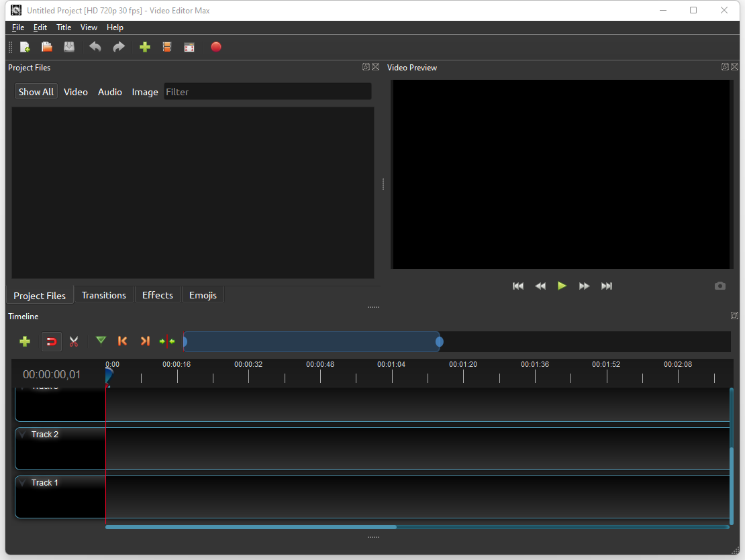
Task: Disable snapping on the timeline
Action: coord(52,341)
